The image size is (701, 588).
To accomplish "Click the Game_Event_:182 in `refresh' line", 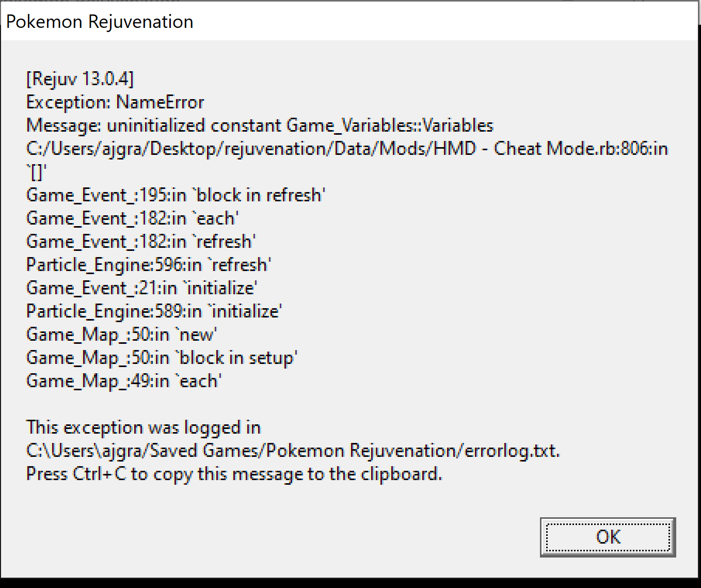I will click(x=141, y=242).
